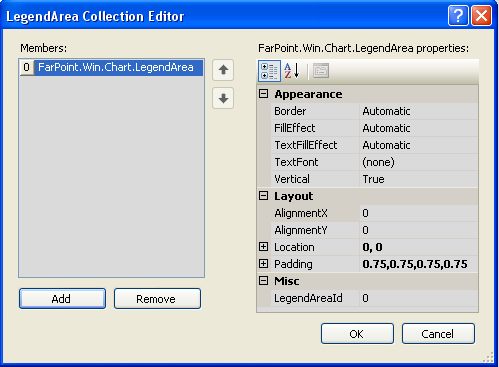Click the Help question mark button
The height and width of the screenshot is (367, 499).
coord(458,16)
